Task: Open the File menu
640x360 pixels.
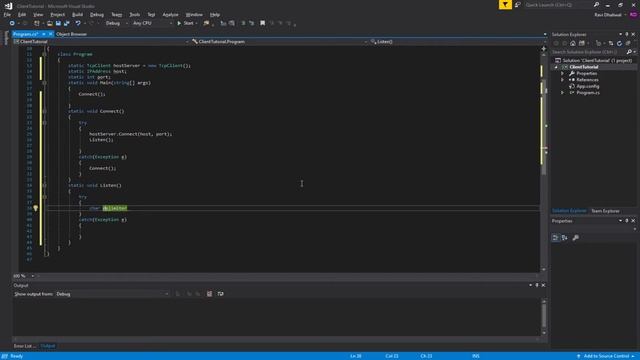Action: tap(7, 15)
